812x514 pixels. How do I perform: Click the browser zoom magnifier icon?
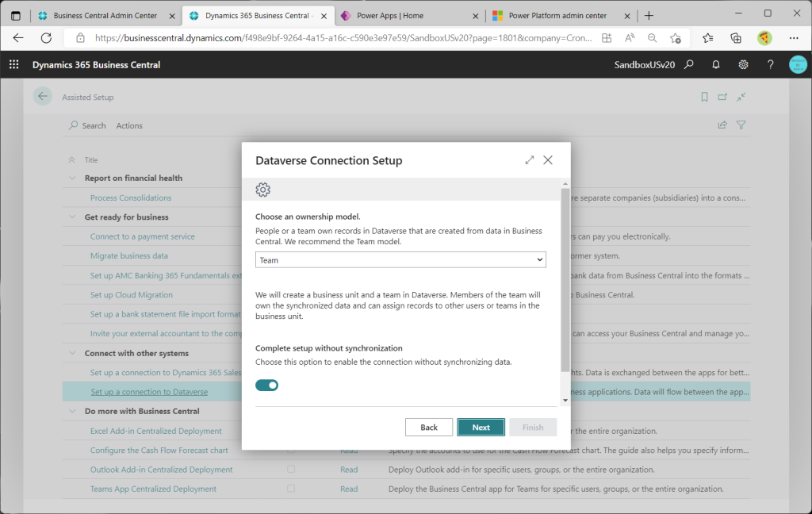tap(652, 38)
